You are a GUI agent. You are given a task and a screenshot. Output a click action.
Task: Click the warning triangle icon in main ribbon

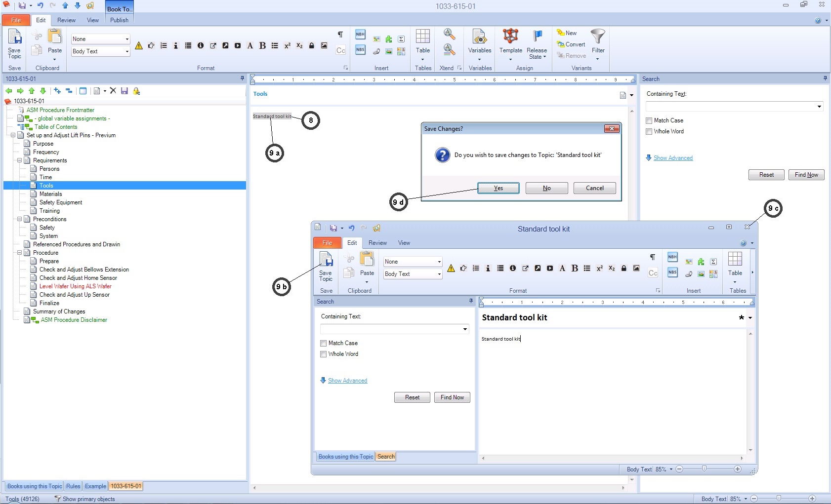pos(139,46)
